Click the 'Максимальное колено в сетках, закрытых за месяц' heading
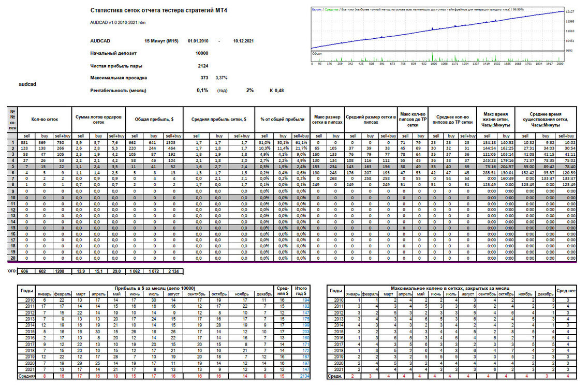Screen dimensions: 588x388 (450, 288)
